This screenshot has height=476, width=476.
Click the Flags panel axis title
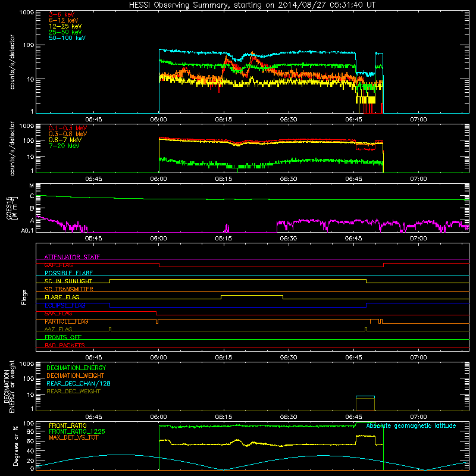[x=24, y=297]
